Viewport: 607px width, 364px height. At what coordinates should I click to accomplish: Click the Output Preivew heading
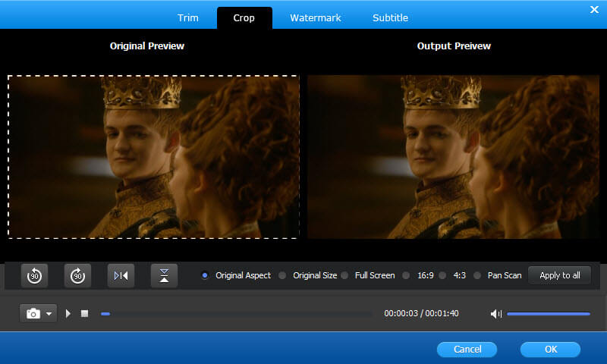point(454,46)
